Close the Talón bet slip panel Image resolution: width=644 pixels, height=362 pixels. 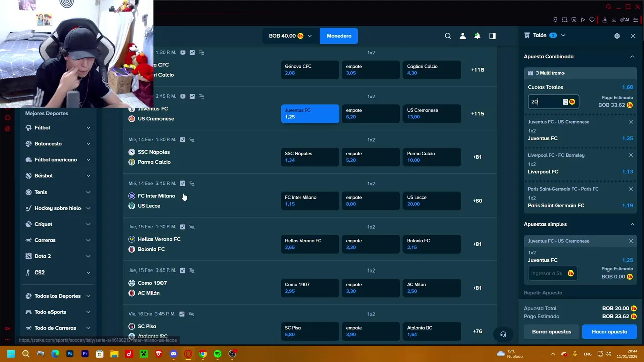tap(633, 36)
